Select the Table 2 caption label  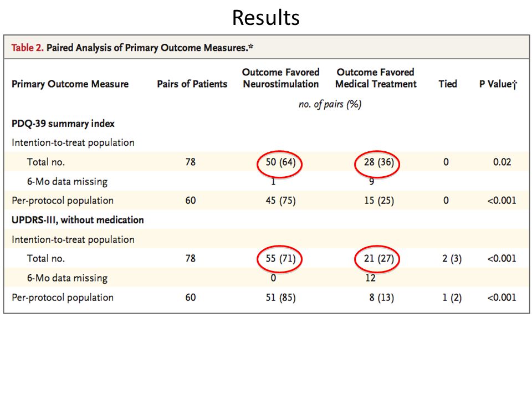(x=28, y=48)
